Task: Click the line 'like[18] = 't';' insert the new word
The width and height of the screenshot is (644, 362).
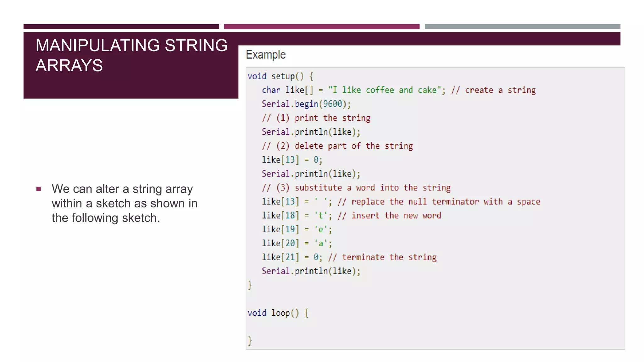Action: coord(351,216)
